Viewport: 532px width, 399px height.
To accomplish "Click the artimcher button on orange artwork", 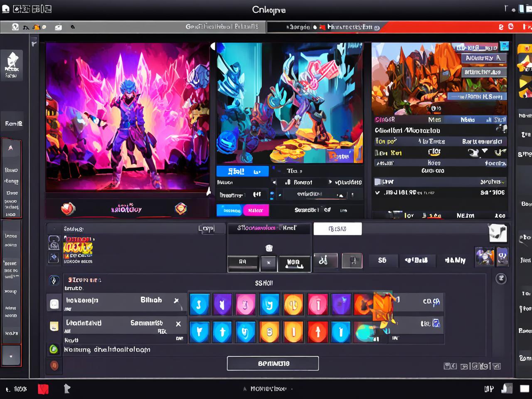I will click(484, 72).
